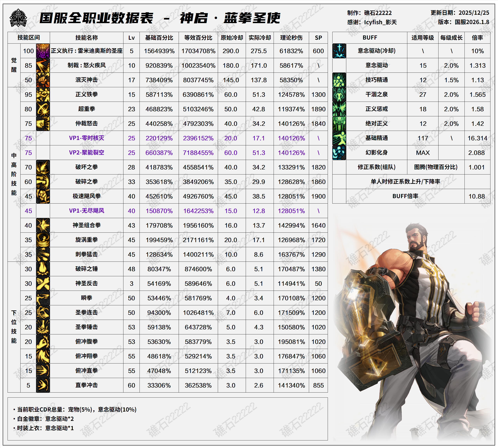The width and height of the screenshot is (498, 448).
Task: Select the 幻影化身 buff icon
Action: 339,153
